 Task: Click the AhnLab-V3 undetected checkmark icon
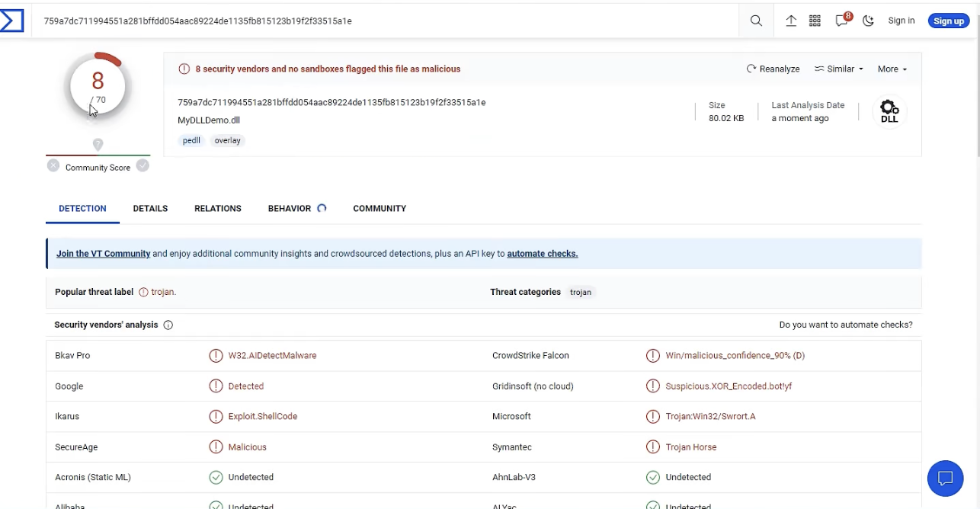coord(653,477)
